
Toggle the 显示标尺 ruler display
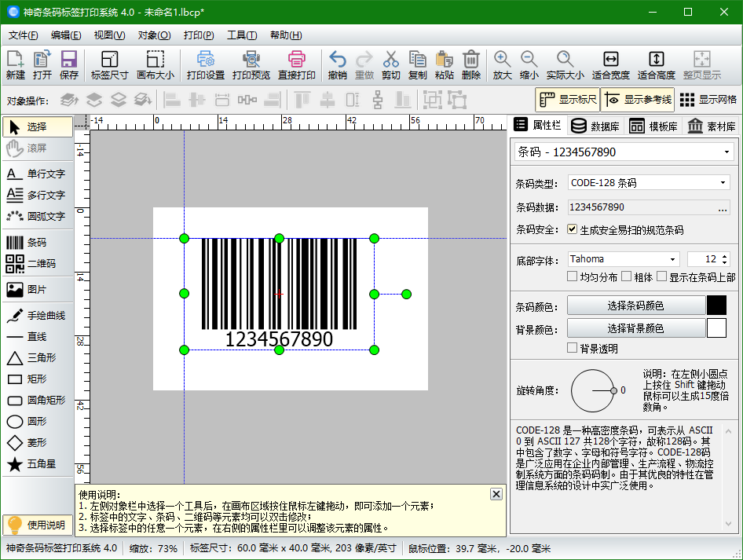[568, 100]
